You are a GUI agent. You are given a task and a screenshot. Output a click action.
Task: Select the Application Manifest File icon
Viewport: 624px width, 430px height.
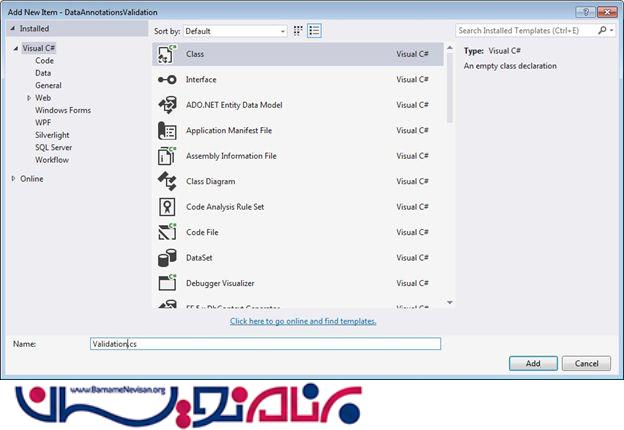pyautogui.click(x=167, y=131)
